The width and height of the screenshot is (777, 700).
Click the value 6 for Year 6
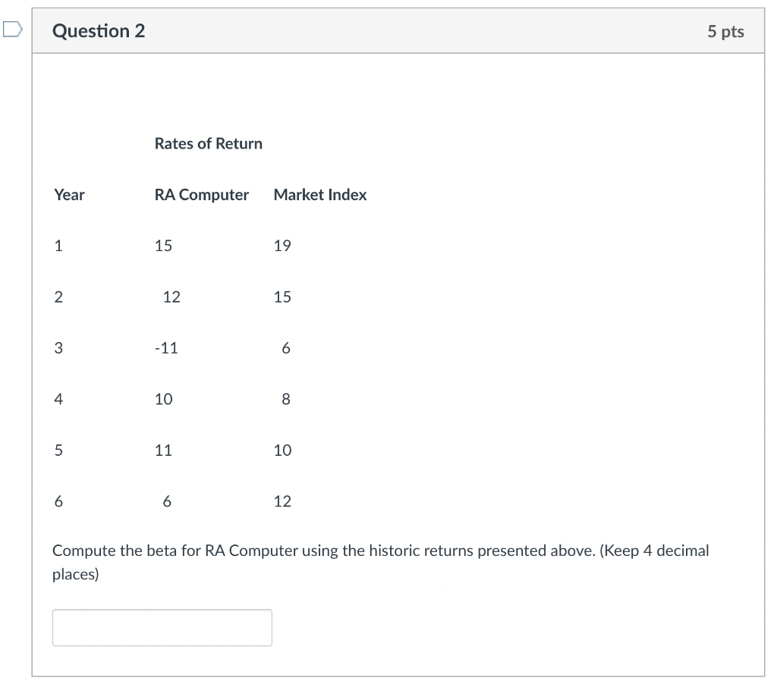coord(166,501)
